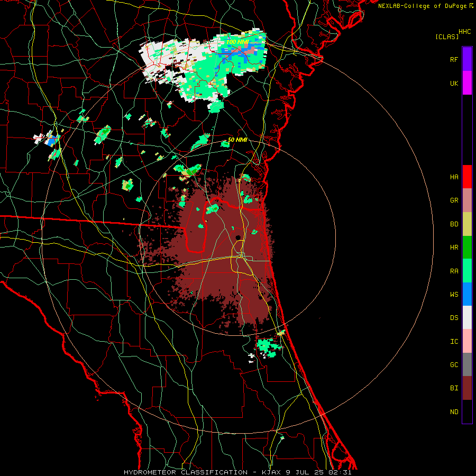Select the IC light pink legend swatch
The width and height of the screenshot is (476, 476).
tap(467, 341)
